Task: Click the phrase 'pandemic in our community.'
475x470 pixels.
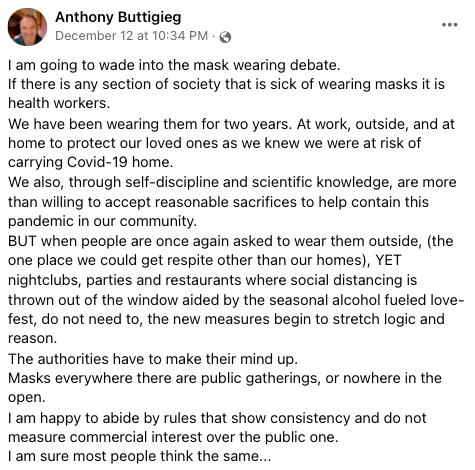Action: click(102, 221)
